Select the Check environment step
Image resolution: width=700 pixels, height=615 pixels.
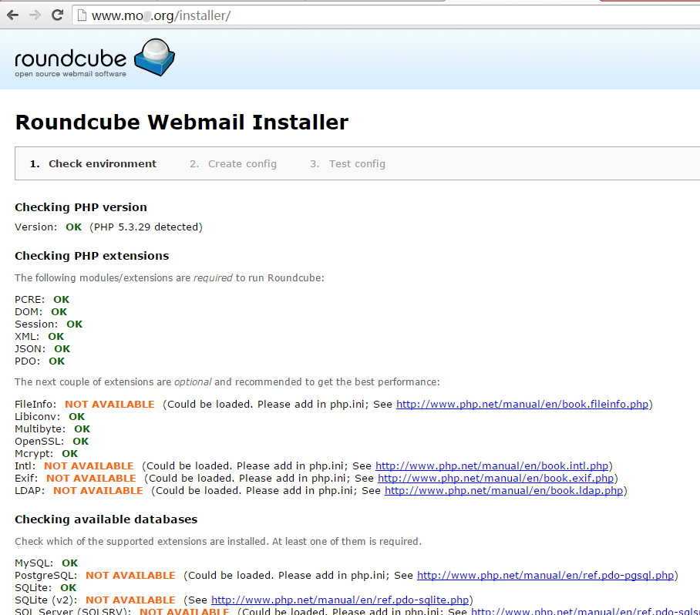point(102,163)
